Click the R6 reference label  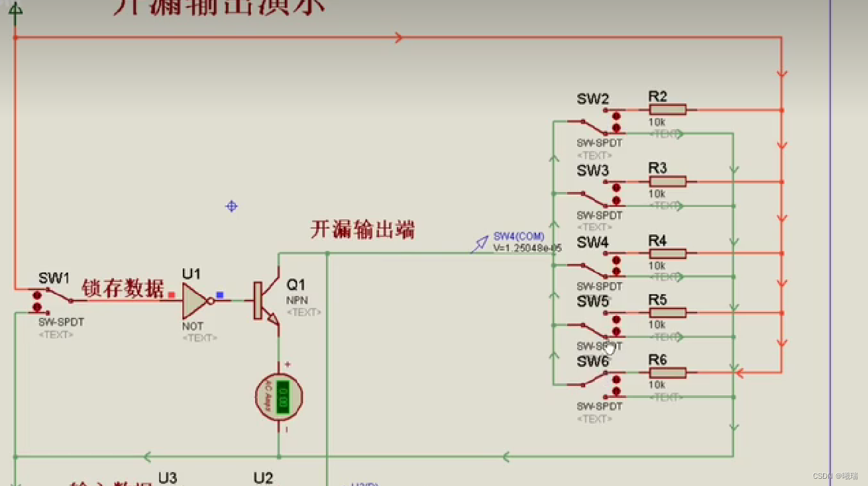click(657, 360)
